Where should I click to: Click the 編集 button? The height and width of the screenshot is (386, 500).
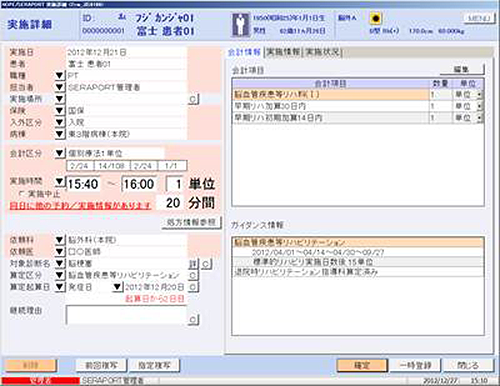click(x=462, y=69)
